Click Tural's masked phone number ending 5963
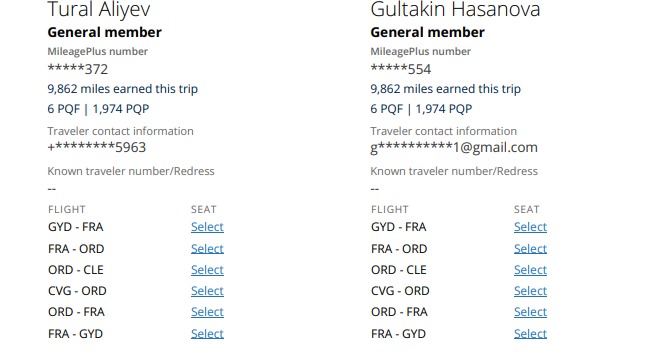The height and width of the screenshot is (364, 646). tap(97, 147)
